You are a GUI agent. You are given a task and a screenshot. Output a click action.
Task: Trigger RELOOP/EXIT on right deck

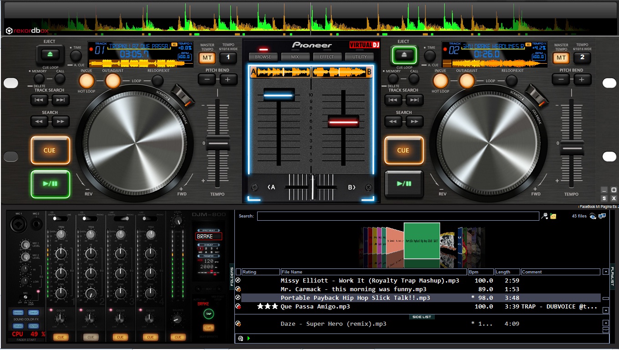pos(511,81)
